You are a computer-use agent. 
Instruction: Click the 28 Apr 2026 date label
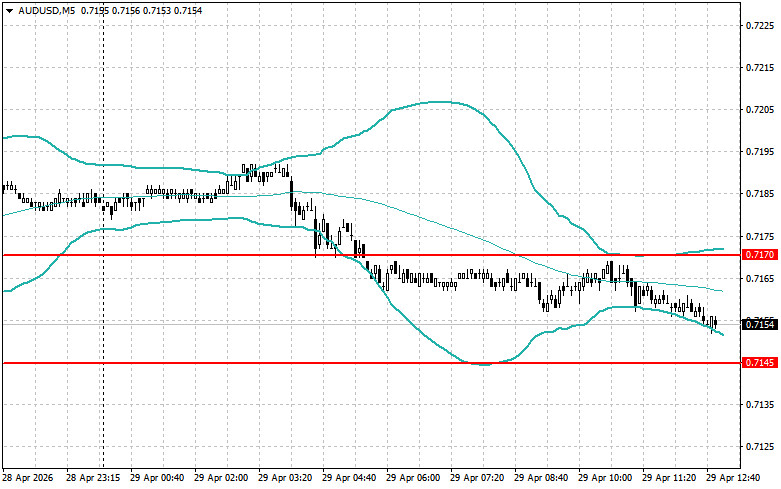28,478
